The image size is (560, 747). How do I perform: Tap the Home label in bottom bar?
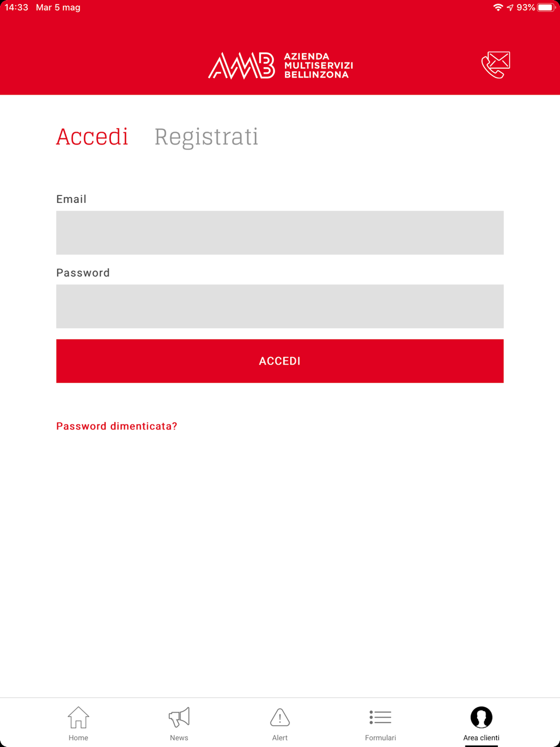78,737
